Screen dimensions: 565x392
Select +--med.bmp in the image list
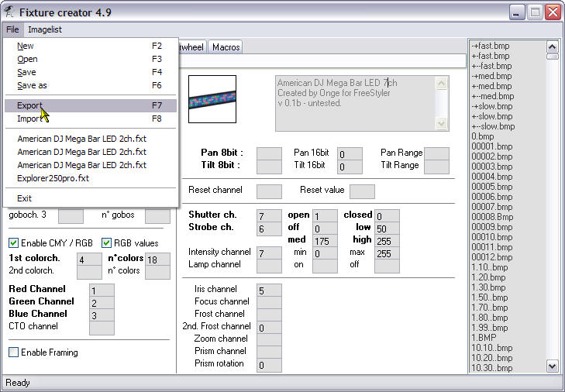click(493, 96)
